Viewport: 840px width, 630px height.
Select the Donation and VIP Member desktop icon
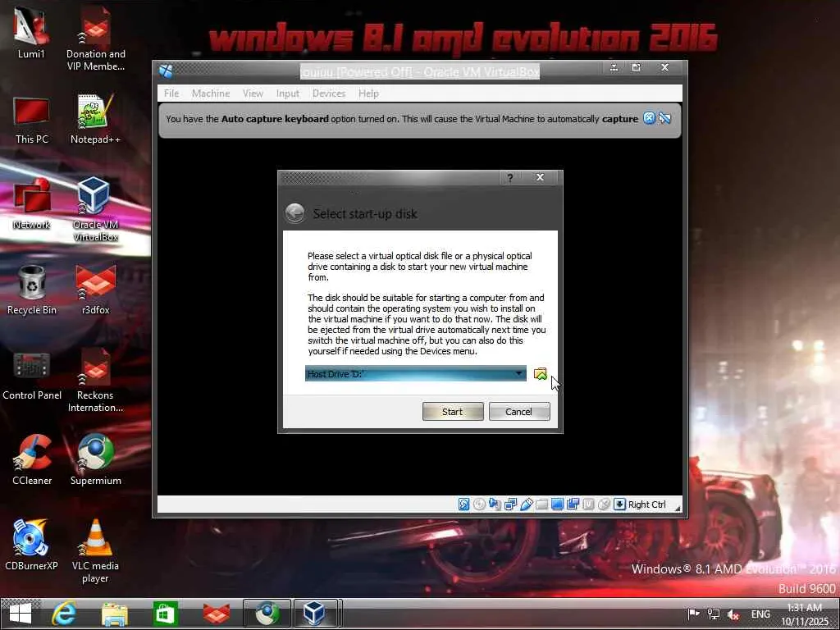pyautogui.click(x=96, y=39)
